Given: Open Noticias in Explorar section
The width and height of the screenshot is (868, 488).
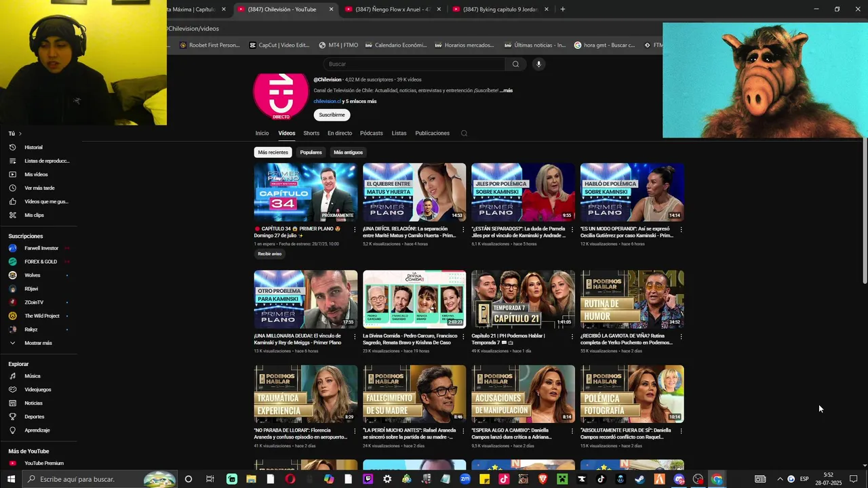Looking at the screenshot, I should 33,403.
